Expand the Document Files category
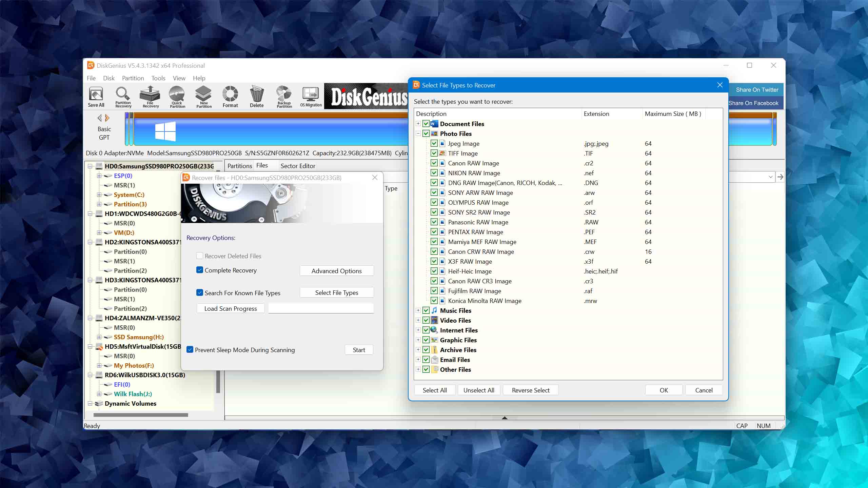This screenshot has width=868, height=488. pyautogui.click(x=418, y=124)
